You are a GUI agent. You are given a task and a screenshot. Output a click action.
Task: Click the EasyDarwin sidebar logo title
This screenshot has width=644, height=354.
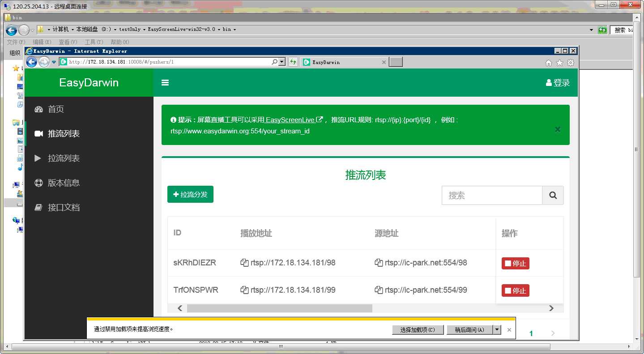click(x=89, y=83)
